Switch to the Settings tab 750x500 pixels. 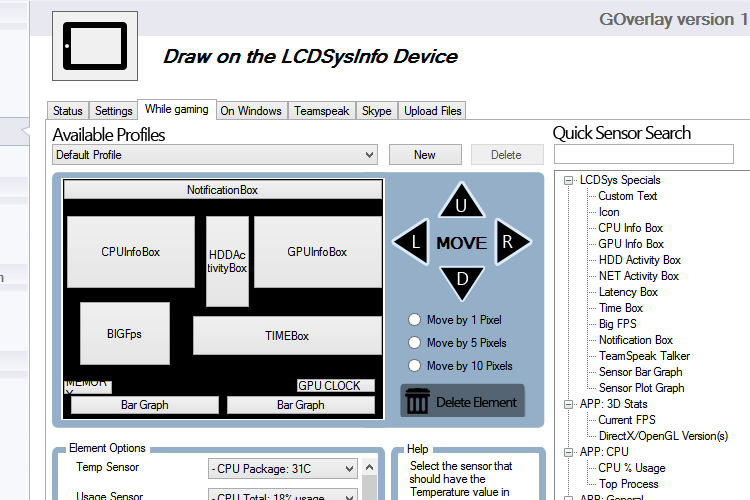pos(113,111)
